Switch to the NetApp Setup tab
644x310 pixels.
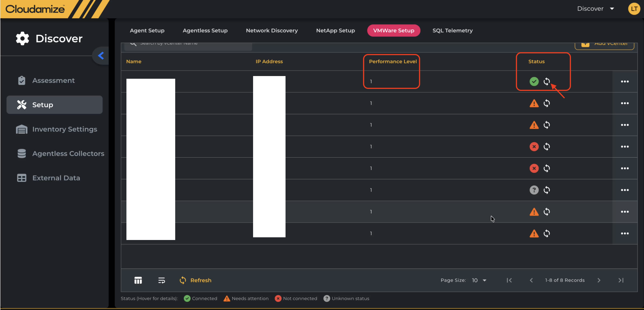pyautogui.click(x=335, y=30)
